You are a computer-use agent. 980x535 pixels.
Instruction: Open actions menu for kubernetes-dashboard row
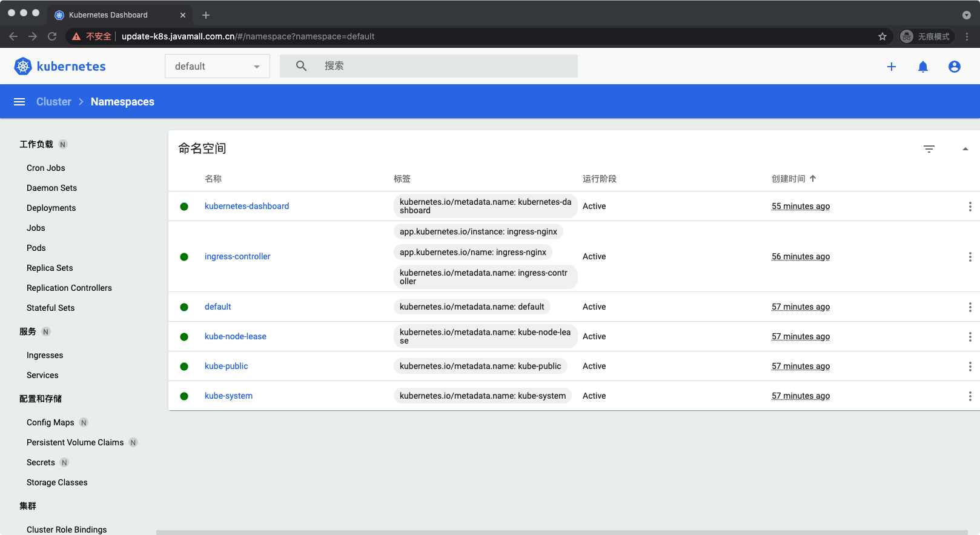point(970,207)
